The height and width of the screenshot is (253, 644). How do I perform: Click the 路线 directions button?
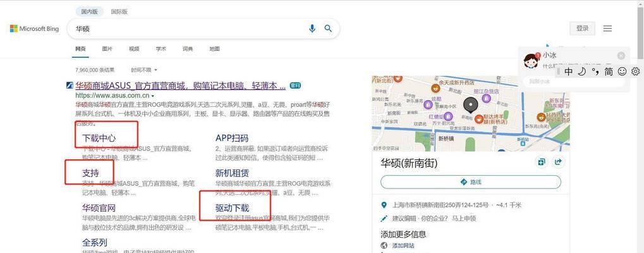pyautogui.click(x=471, y=182)
